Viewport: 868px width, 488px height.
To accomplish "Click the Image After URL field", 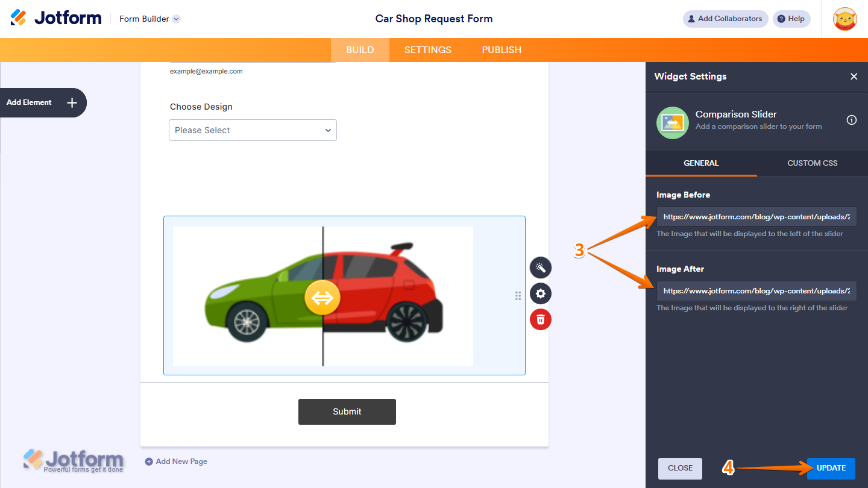I will click(x=756, y=290).
